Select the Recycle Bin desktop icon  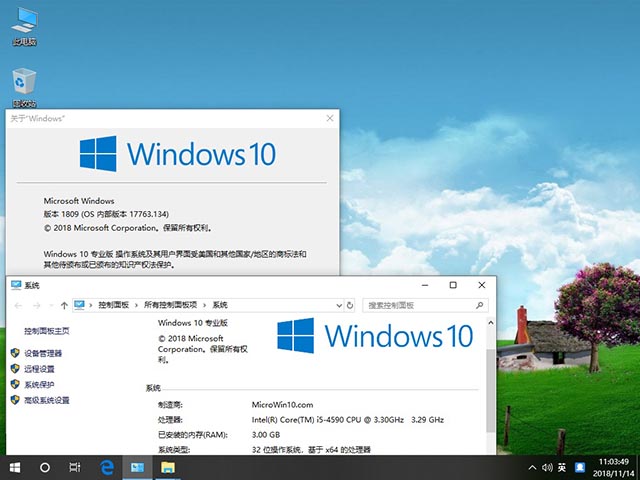coord(24,87)
